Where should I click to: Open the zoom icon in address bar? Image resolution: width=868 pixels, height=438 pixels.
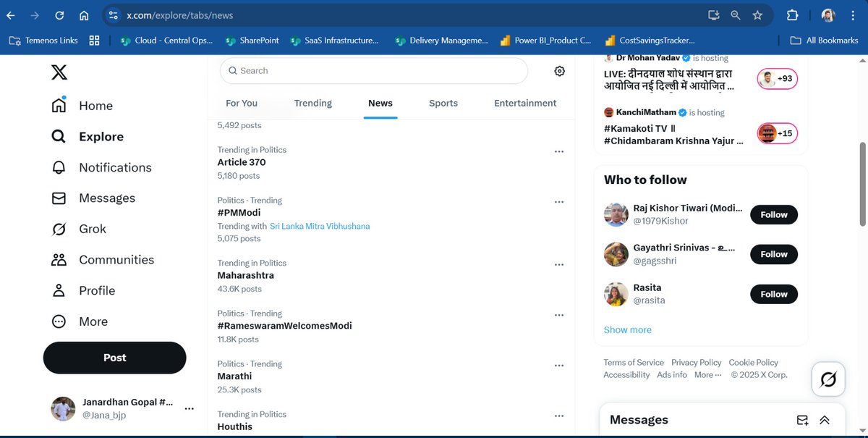tap(736, 15)
